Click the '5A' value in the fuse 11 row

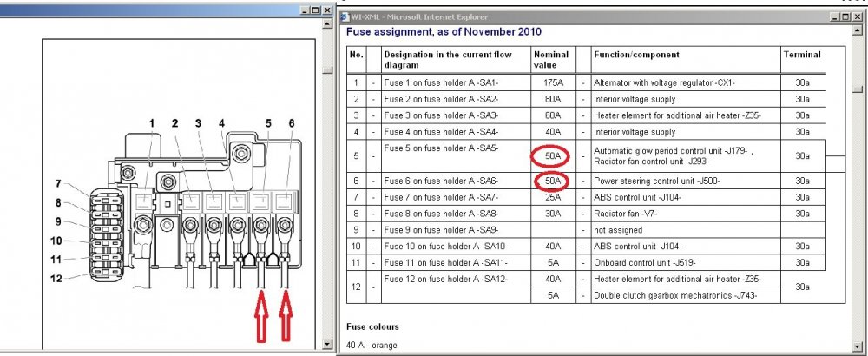(x=552, y=263)
